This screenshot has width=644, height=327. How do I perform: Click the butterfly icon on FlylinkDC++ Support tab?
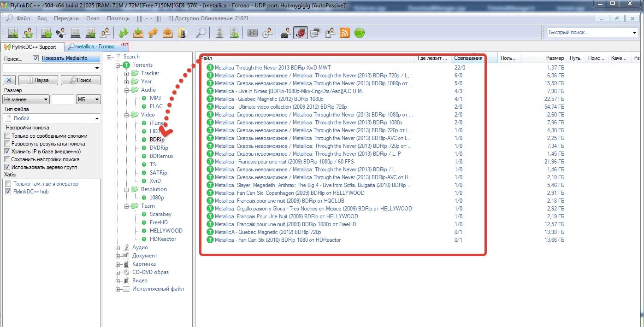tap(7, 47)
